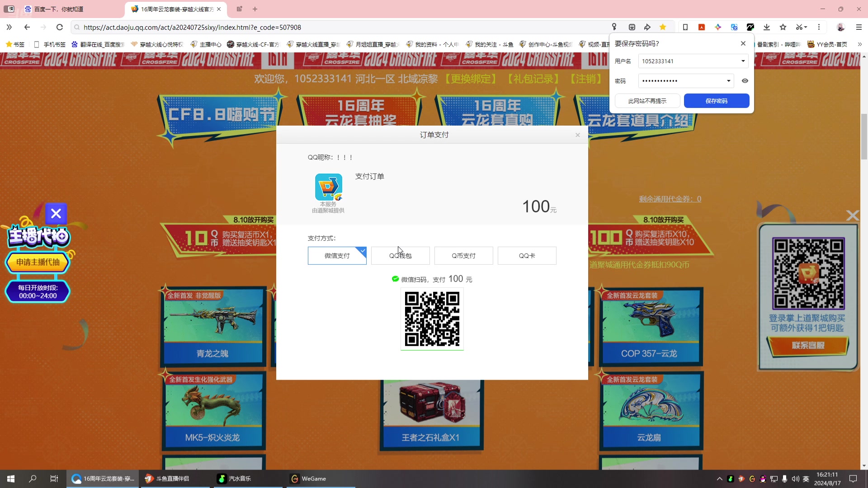The height and width of the screenshot is (488, 868).
Task: Click the translate extension icon
Action: [734, 27]
